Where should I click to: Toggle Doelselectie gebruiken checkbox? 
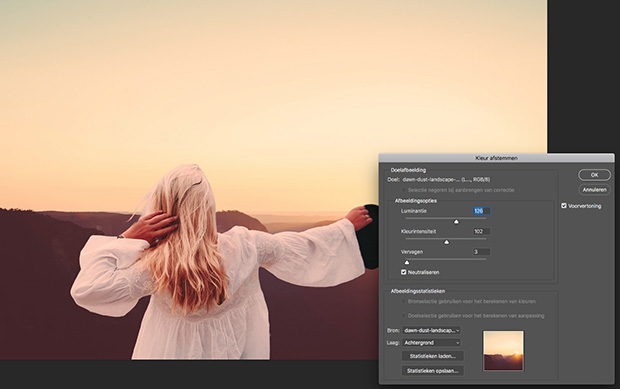point(404,315)
